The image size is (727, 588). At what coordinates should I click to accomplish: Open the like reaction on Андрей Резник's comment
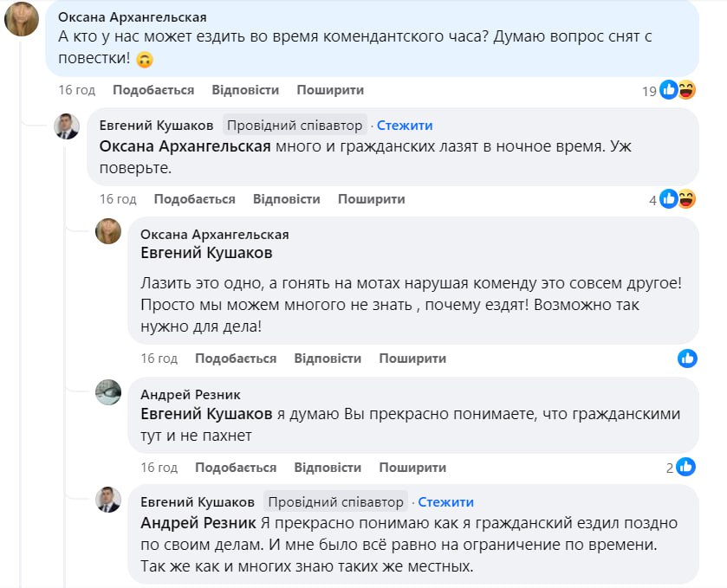tap(686, 468)
